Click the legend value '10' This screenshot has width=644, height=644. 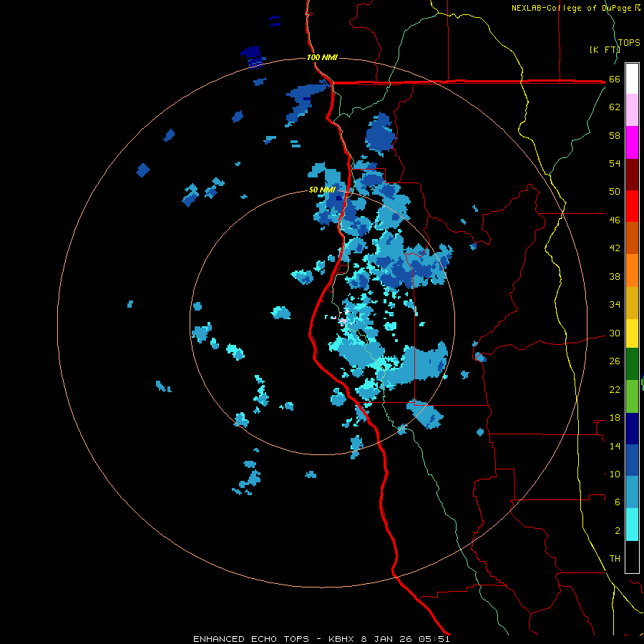click(x=615, y=474)
